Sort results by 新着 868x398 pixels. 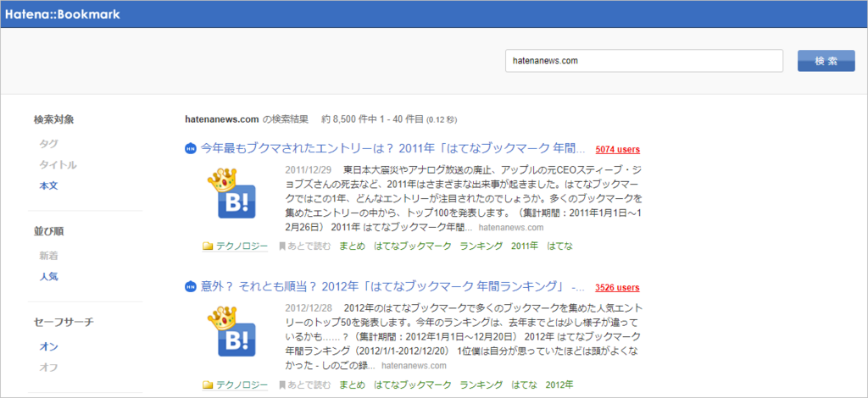[x=48, y=256]
